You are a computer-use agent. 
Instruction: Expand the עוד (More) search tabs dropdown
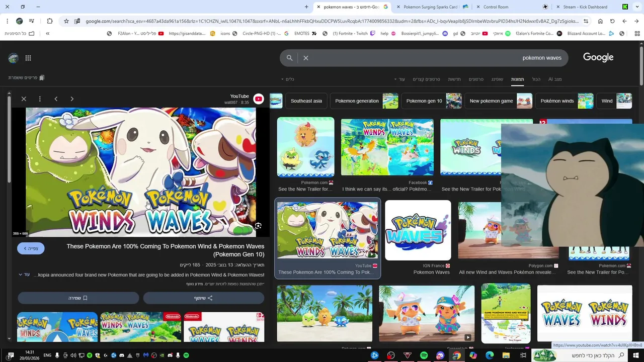[x=399, y=79]
